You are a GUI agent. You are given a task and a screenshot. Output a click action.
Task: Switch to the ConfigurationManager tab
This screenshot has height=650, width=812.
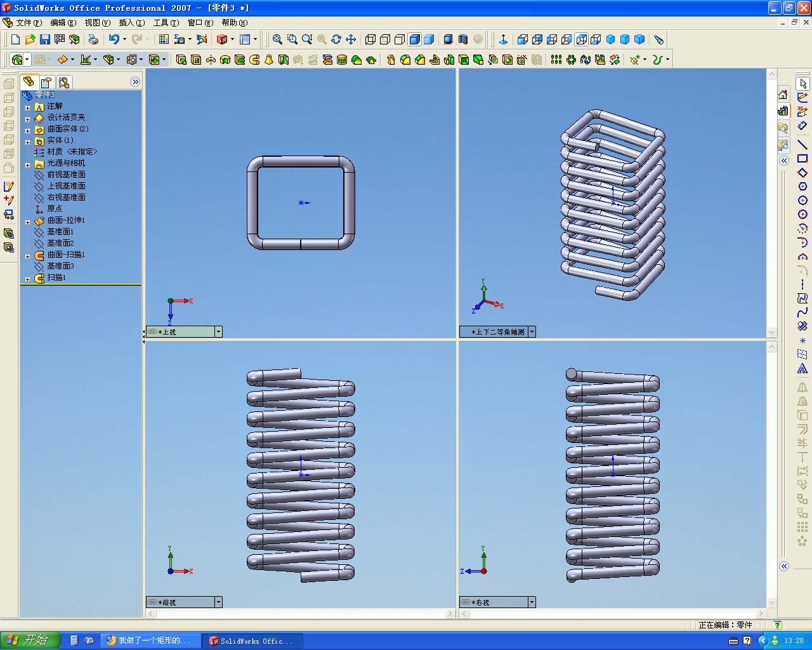click(x=64, y=83)
